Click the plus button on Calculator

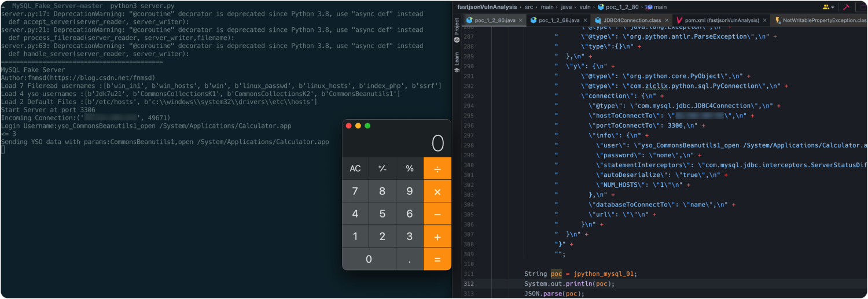click(437, 236)
